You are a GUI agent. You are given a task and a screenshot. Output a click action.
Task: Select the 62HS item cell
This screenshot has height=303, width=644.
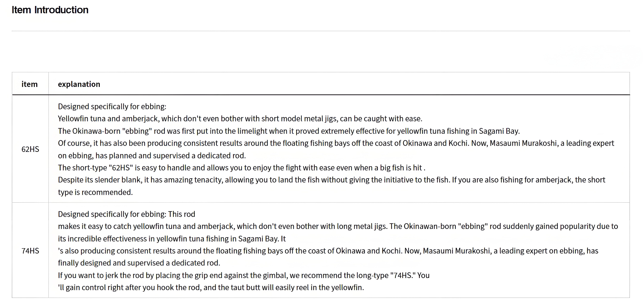pos(30,149)
